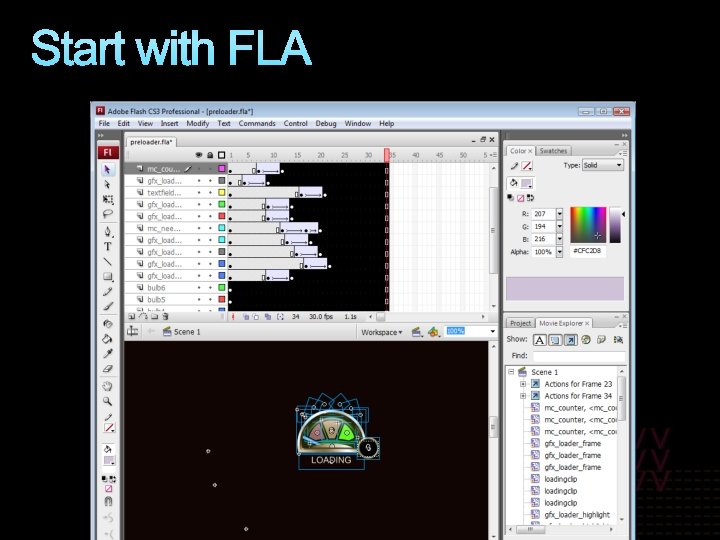Click the hex color value field

coord(587,251)
